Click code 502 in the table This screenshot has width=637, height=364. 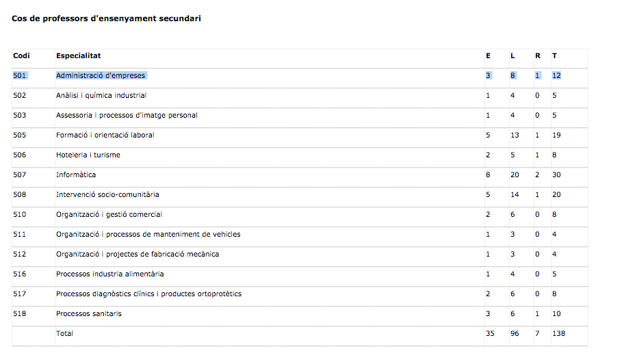click(x=19, y=95)
